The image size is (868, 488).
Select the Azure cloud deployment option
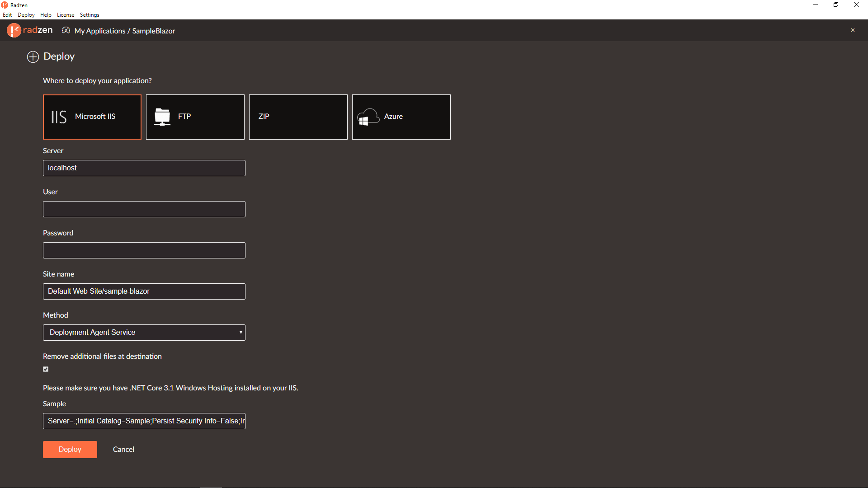pyautogui.click(x=401, y=117)
